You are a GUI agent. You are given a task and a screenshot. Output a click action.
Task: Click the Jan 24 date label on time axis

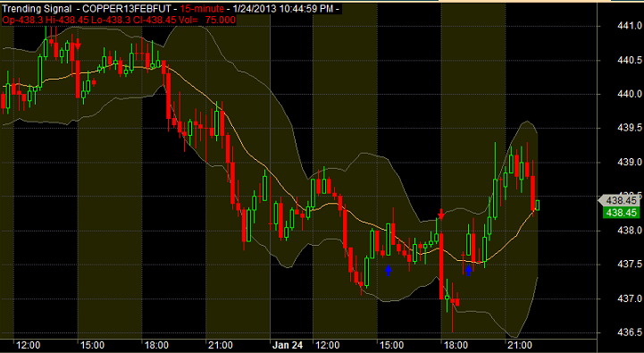click(287, 345)
